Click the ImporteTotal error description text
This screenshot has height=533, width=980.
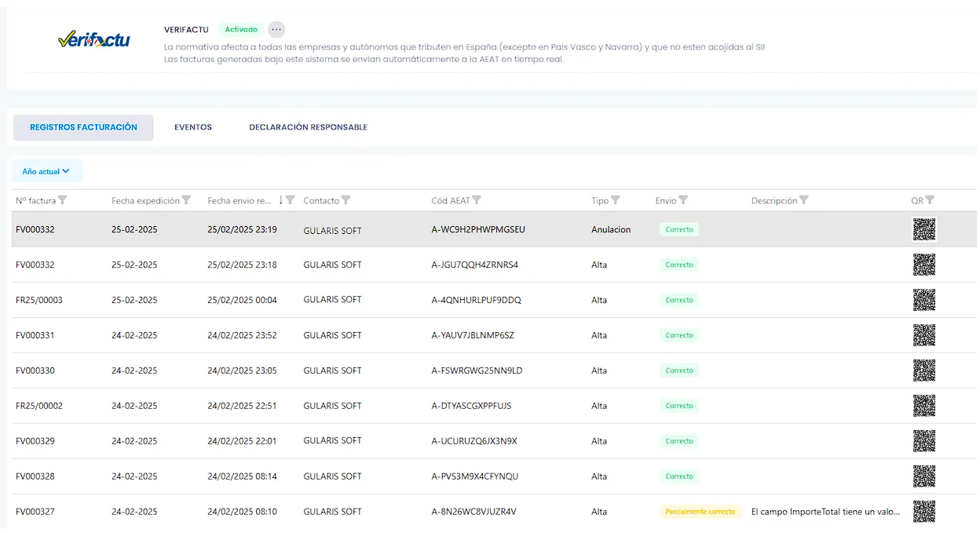(825, 512)
